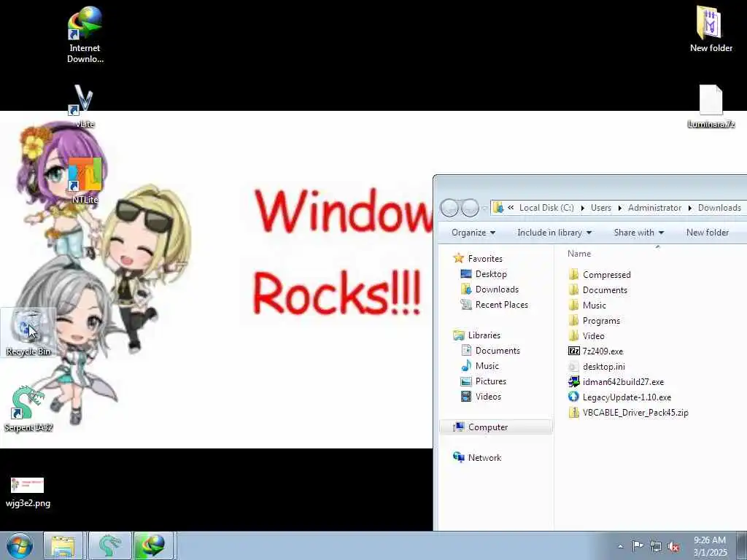This screenshot has height=560, width=747.
Task: Select the Recycle Bin desktop icon
Action: 28,332
